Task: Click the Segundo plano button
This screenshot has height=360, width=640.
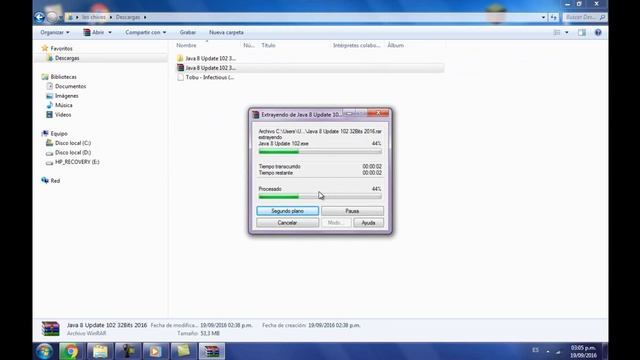Action: [287, 211]
